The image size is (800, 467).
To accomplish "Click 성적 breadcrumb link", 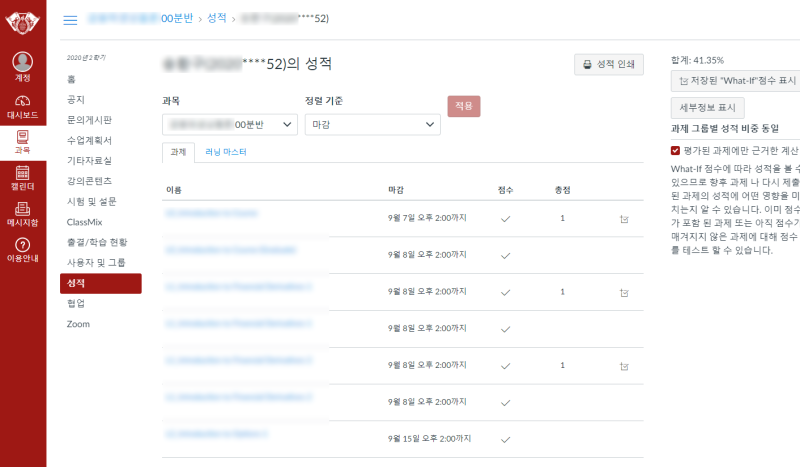I will [x=217, y=18].
